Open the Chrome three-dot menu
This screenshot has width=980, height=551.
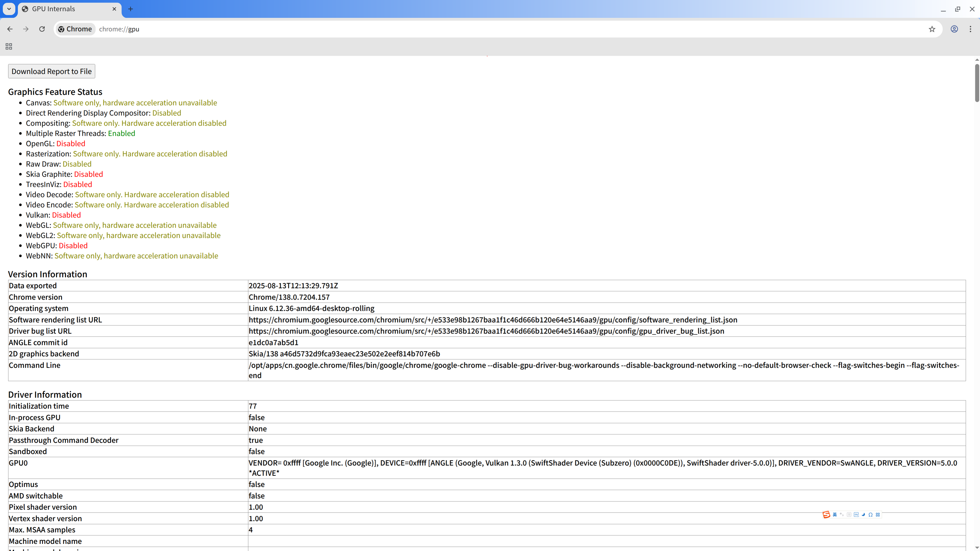[x=970, y=29]
